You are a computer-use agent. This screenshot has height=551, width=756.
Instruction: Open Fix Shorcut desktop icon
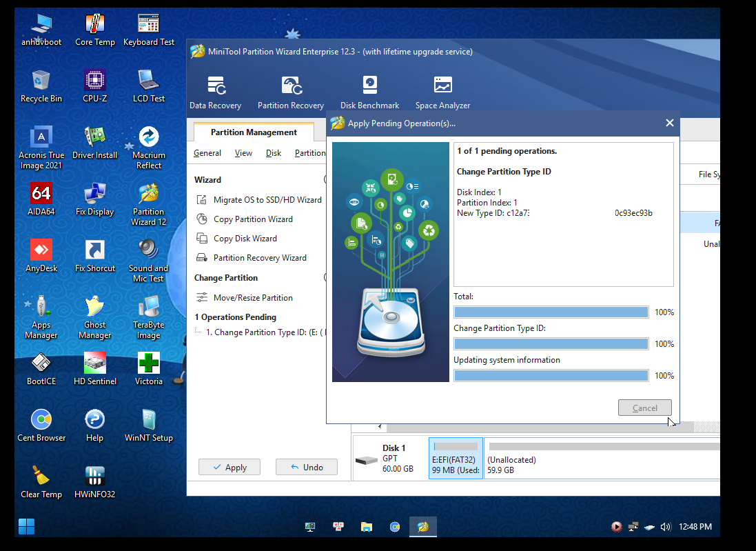pyautogui.click(x=95, y=256)
